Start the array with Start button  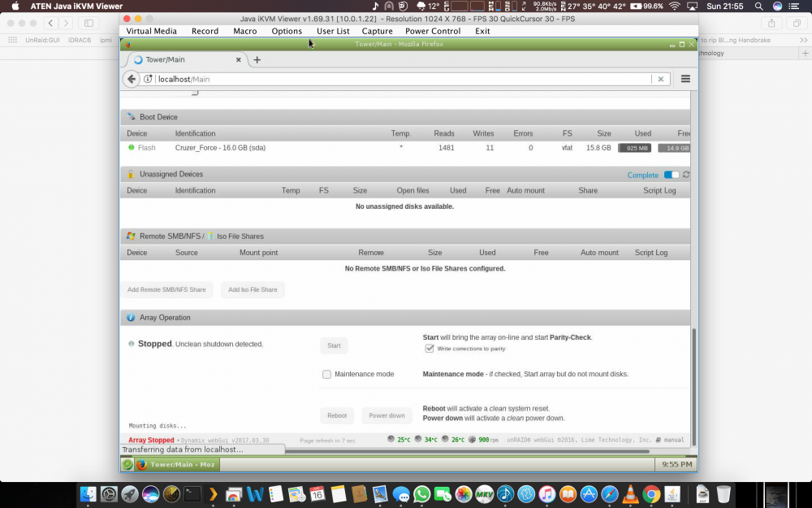pos(334,345)
